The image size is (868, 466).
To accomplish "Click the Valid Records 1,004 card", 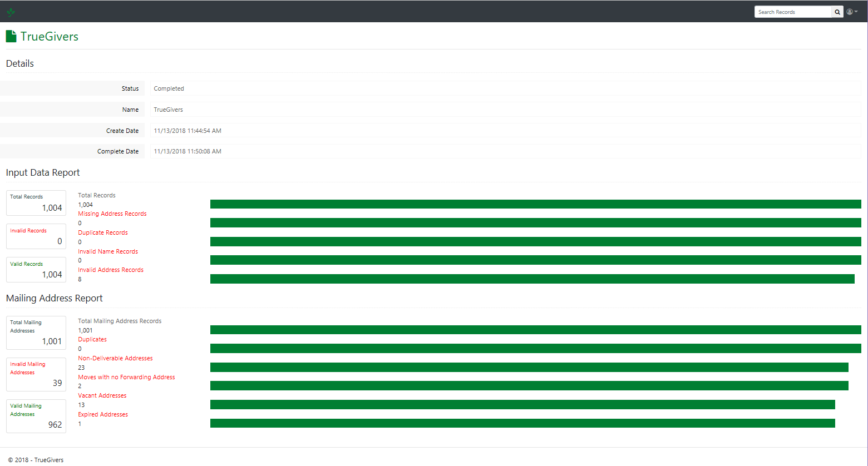I will (36, 270).
